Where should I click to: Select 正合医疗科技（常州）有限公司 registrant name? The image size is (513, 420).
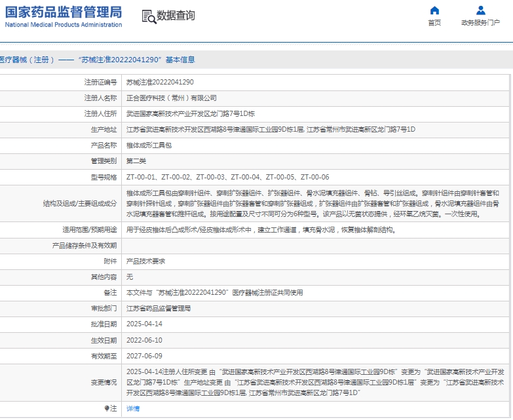pos(172,98)
